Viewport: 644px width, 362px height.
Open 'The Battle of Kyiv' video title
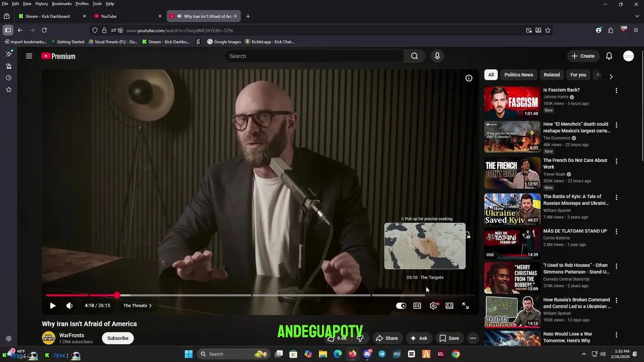pyautogui.click(x=576, y=200)
